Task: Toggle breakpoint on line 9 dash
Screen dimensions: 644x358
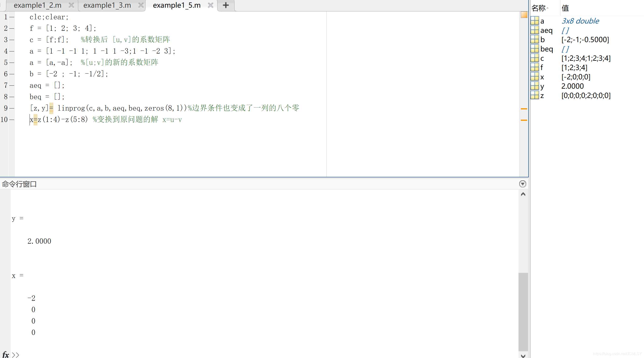Action: pyautogui.click(x=12, y=108)
